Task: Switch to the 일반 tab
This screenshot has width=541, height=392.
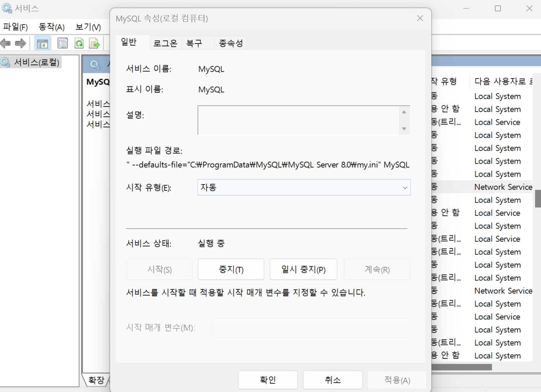Action: (129, 42)
